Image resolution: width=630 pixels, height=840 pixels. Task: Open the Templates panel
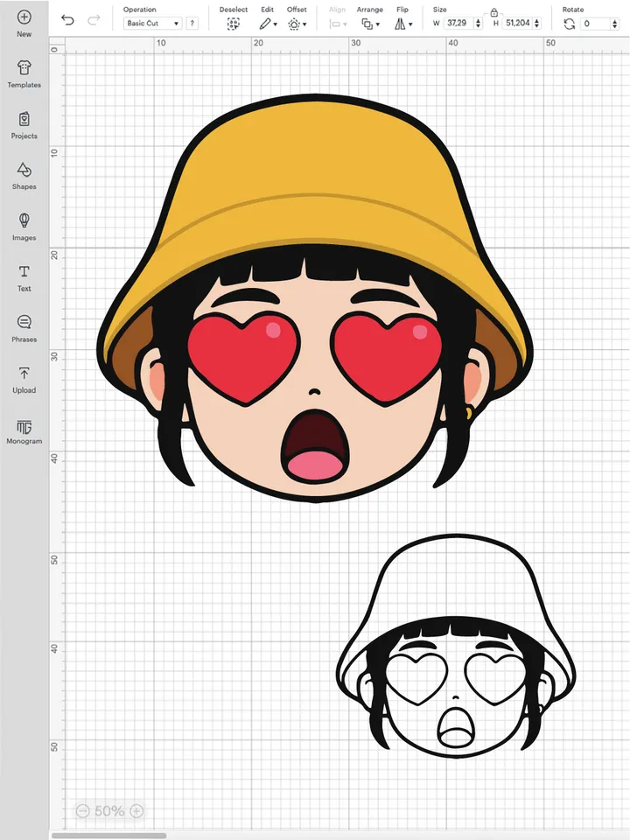click(x=24, y=68)
